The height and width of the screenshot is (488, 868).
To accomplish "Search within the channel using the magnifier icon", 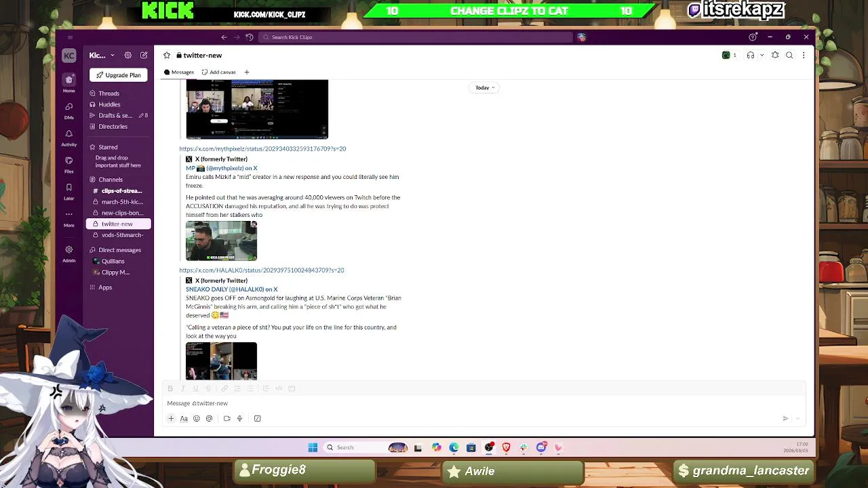I will 789,56.
